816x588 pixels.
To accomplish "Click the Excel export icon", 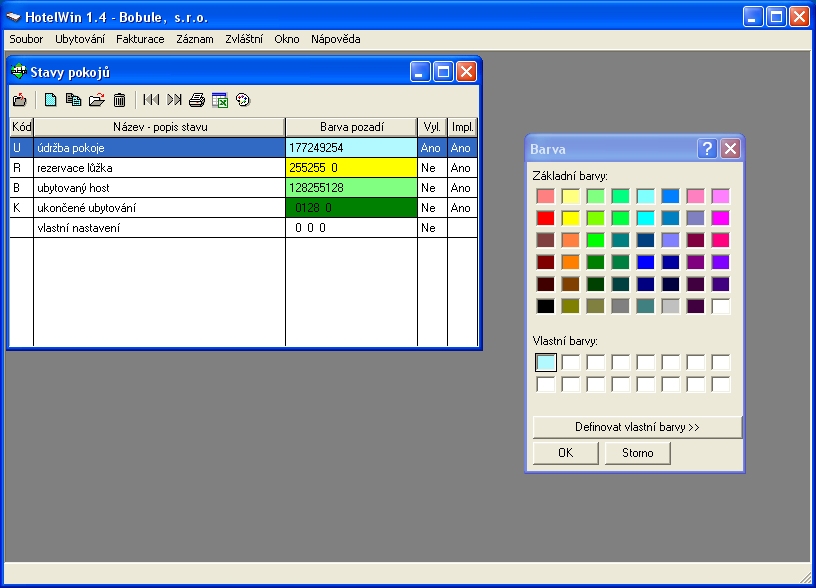I will click(x=220, y=100).
